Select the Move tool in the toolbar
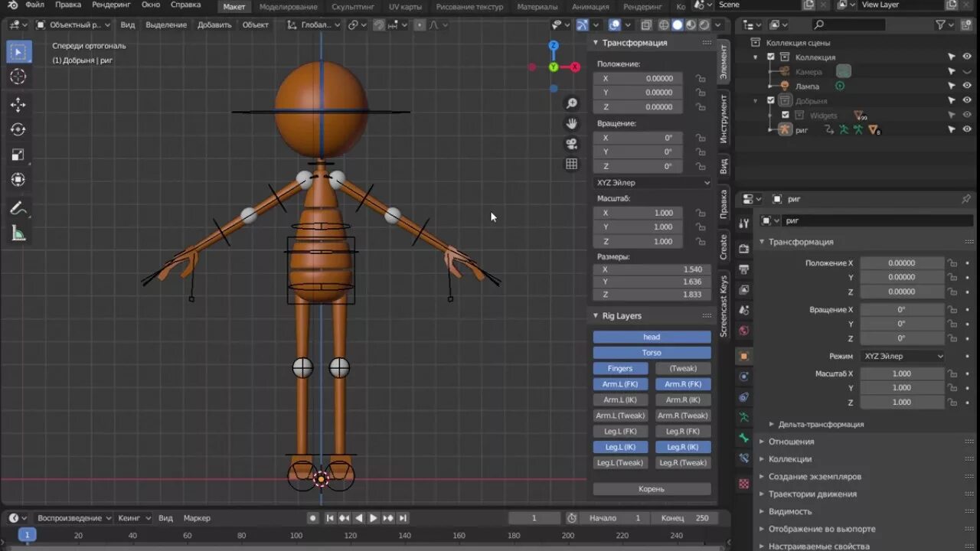Screen dimensions: 980x551 pyautogui.click(x=18, y=105)
